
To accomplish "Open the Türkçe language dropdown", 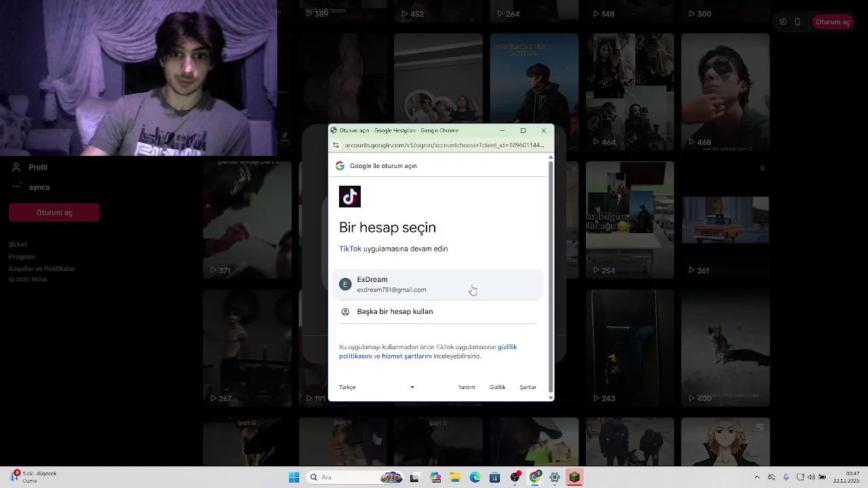I will click(x=376, y=387).
